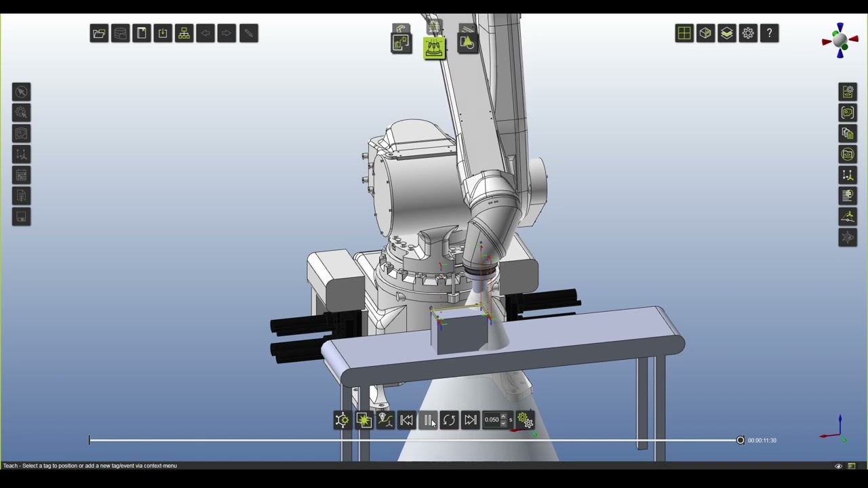Click the left arrow undo icon
The image size is (868, 488).
click(205, 33)
